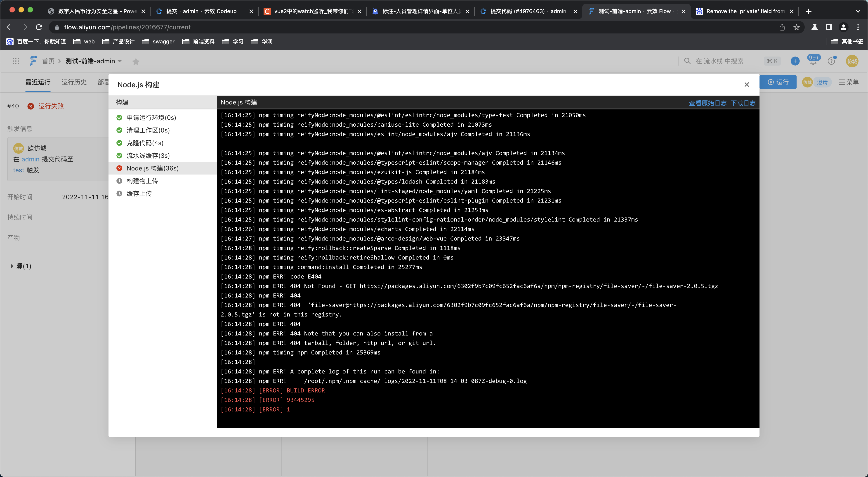Favorite the pipeline with the star icon
The height and width of the screenshot is (477, 868).
[x=136, y=62]
